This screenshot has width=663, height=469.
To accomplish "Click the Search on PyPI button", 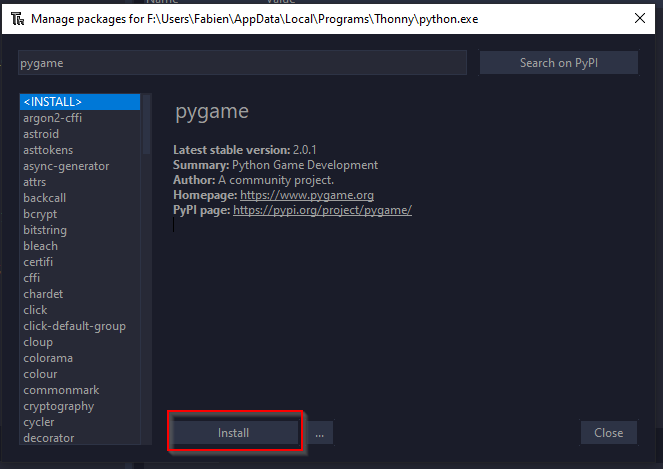I will click(x=559, y=63).
